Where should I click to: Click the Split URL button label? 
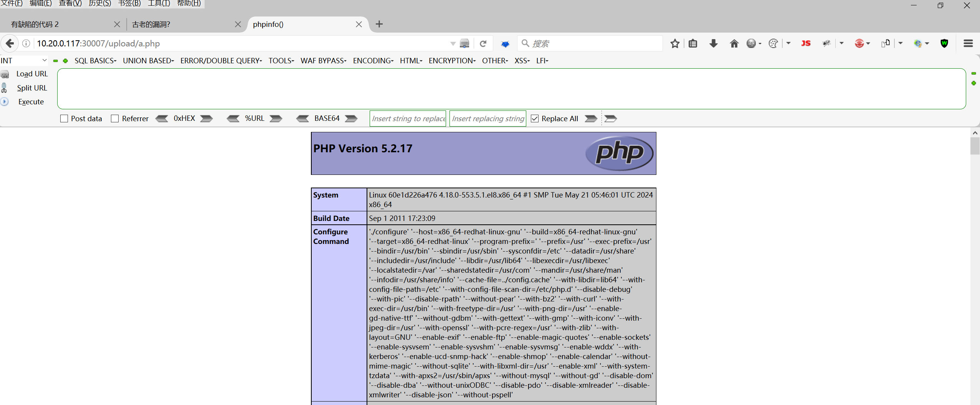click(x=32, y=88)
